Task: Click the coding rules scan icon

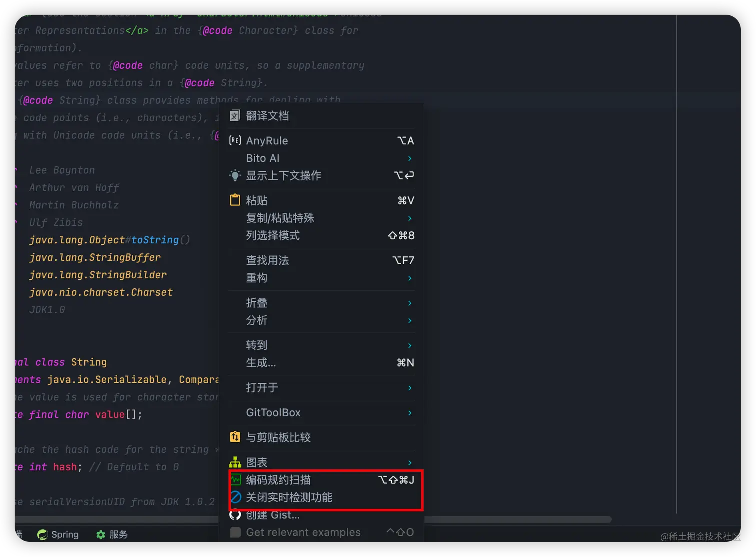Action: click(x=235, y=480)
